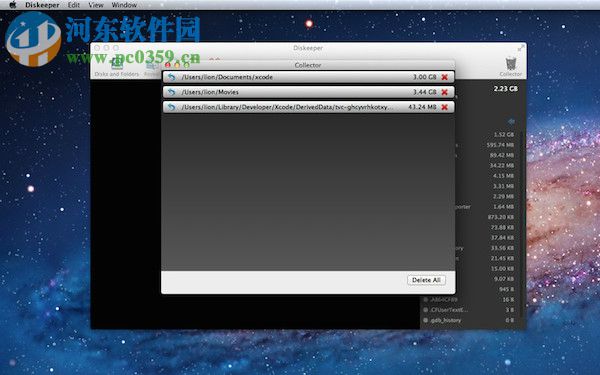Click the Delete All button
Viewport: 600px width, 375px height.
[x=426, y=280]
